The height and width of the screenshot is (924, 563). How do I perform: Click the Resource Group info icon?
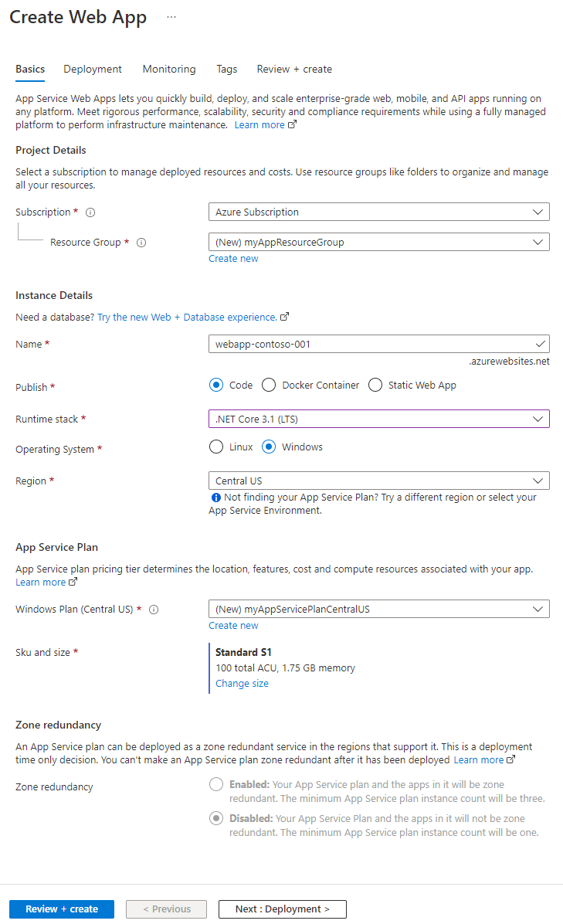pos(141,242)
